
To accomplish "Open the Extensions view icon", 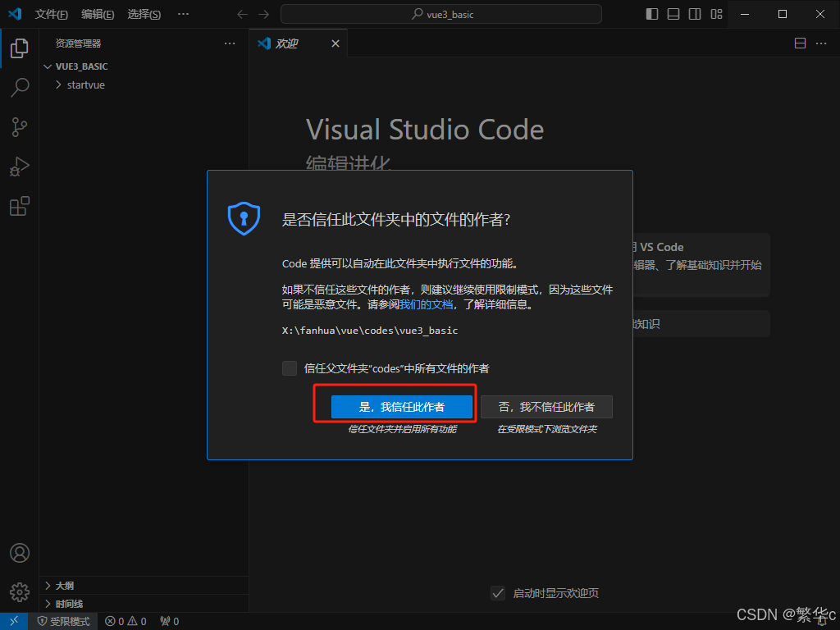I will tap(20, 206).
